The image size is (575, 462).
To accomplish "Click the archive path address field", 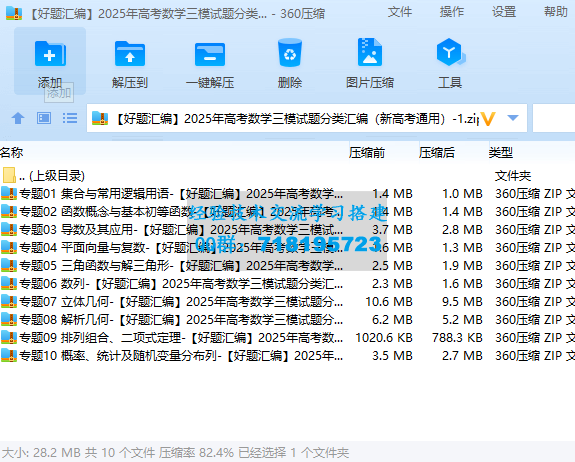I will coord(307,118).
